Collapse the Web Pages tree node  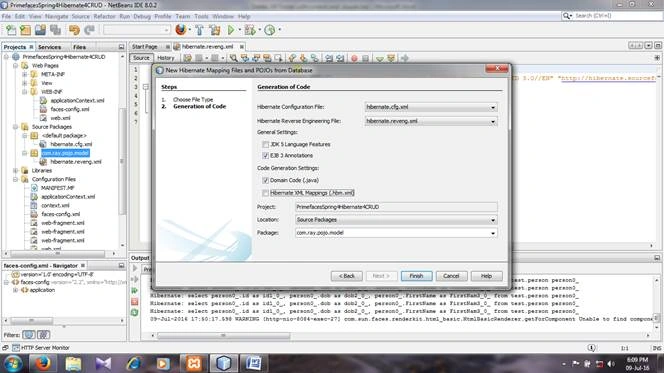coord(16,66)
